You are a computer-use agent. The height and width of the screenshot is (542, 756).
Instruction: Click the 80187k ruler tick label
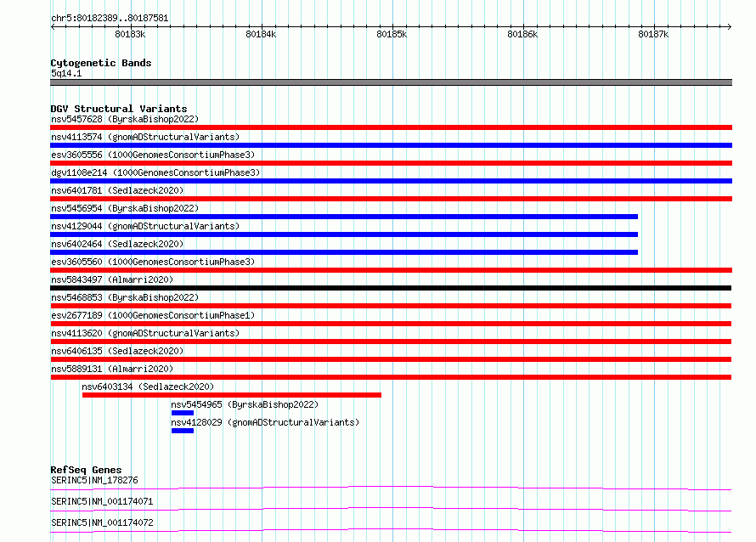[x=653, y=34]
